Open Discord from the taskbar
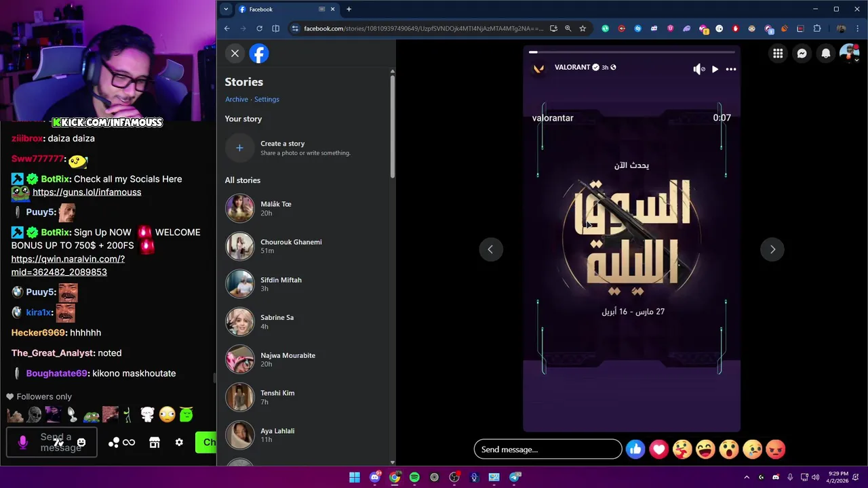The image size is (868, 488). pyautogui.click(x=374, y=477)
